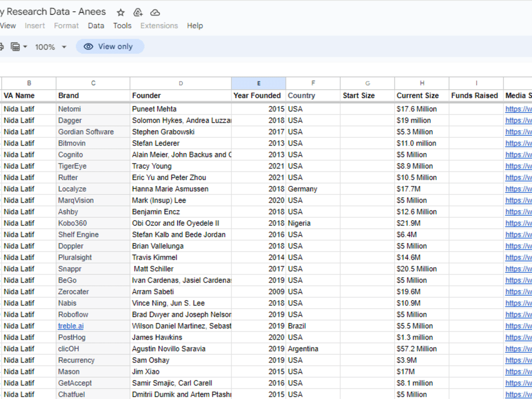Select the Brazil country cell
Screen dimensions: 532x399
tap(313, 326)
